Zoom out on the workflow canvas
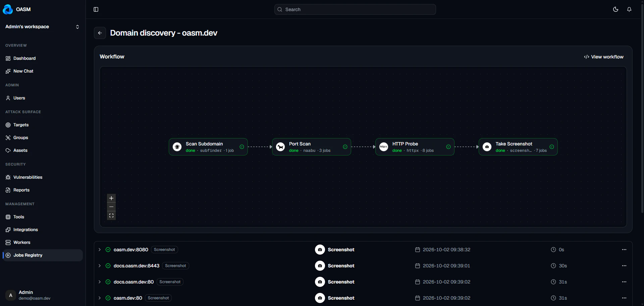 pyautogui.click(x=111, y=207)
